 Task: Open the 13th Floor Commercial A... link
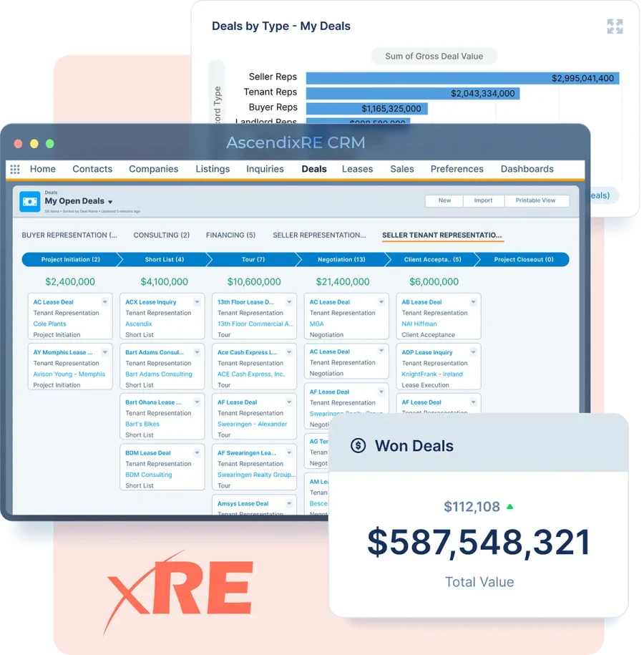click(x=255, y=324)
